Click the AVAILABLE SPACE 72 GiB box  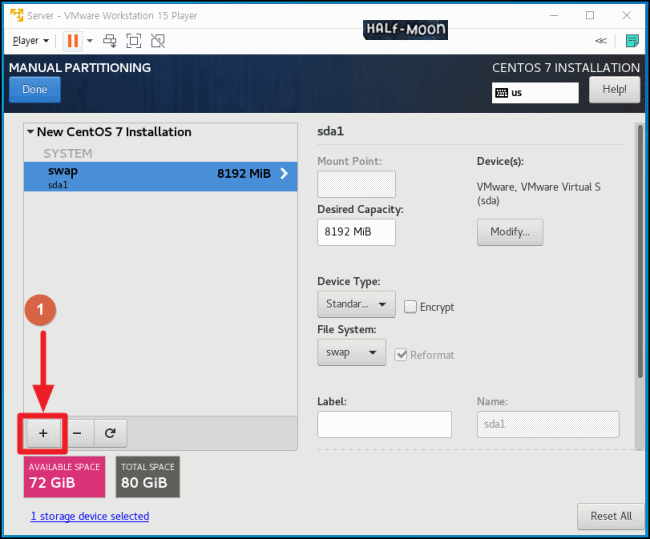click(x=64, y=477)
